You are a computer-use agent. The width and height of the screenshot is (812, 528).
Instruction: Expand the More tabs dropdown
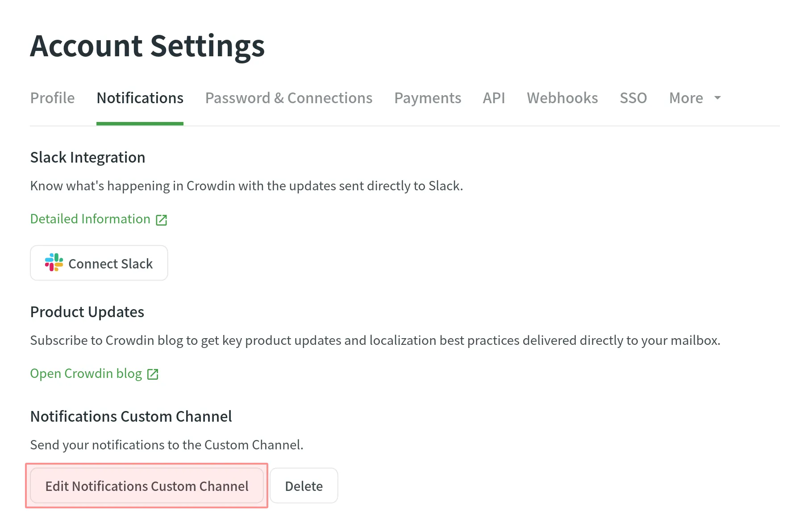(695, 98)
